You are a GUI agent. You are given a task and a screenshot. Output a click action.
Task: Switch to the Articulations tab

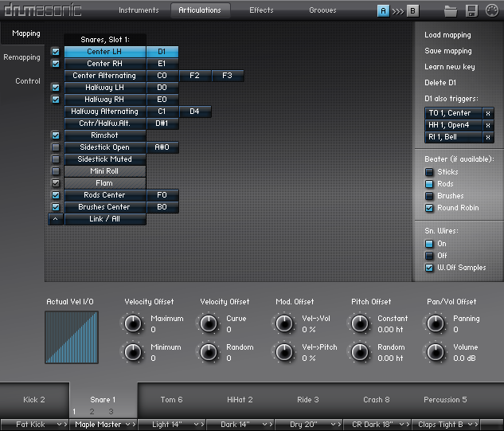click(x=200, y=10)
